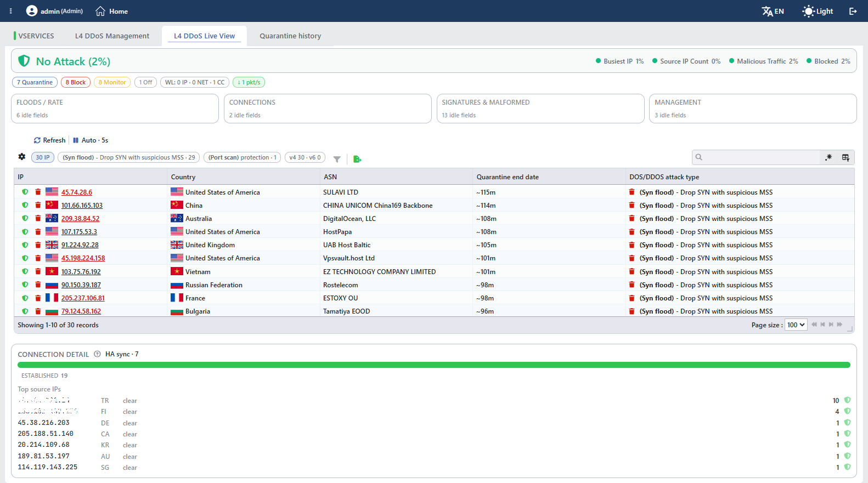
Task: Switch theme using the Light toggle
Action: (818, 11)
